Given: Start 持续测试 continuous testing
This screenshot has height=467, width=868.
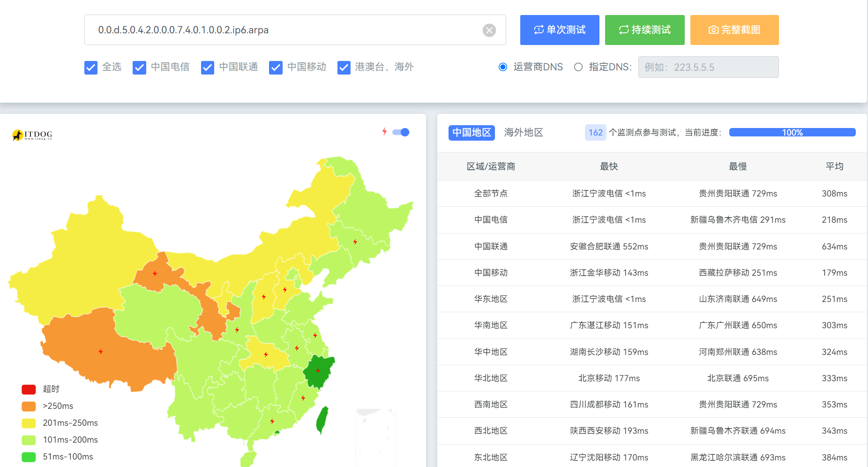Looking at the screenshot, I should 644,30.
